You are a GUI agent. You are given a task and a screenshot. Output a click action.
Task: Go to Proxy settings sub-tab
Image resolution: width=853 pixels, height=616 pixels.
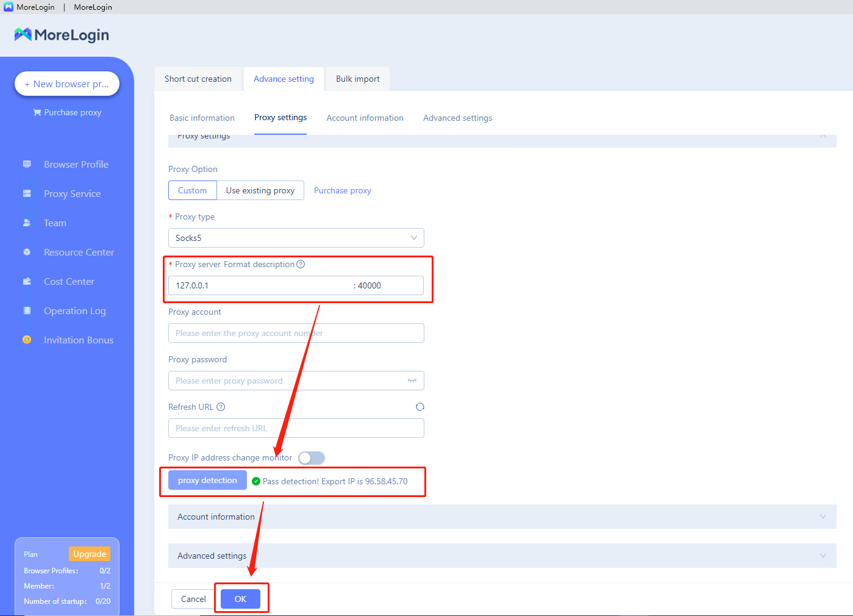280,117
